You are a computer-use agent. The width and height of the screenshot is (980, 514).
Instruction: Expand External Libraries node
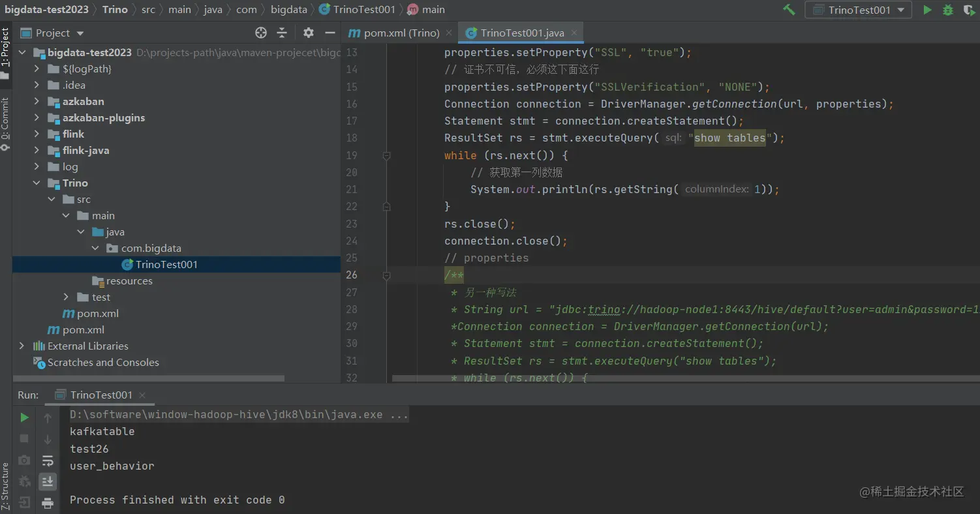coord(22,346)
